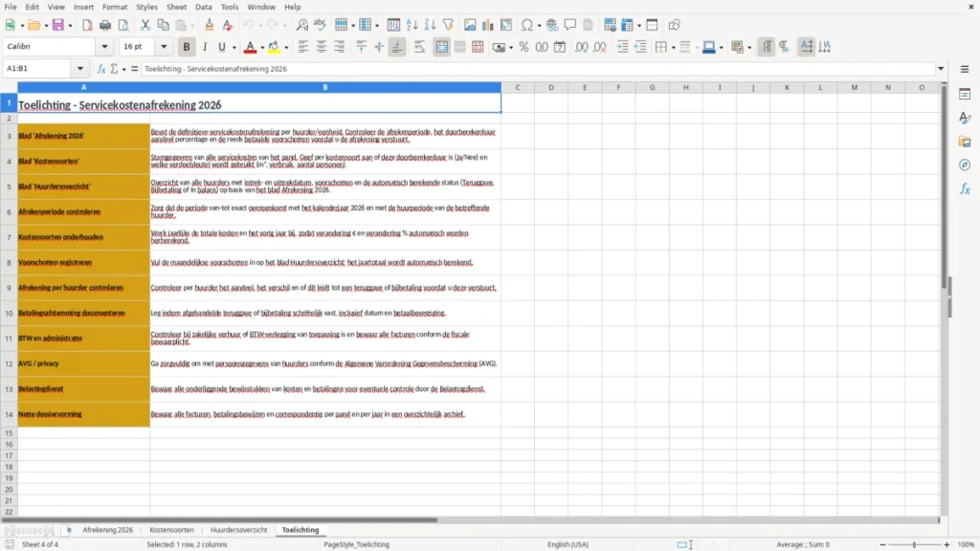Click the Wrap Text icon
980x551 pixels.
pyautogui.click(x=420, y=47)
